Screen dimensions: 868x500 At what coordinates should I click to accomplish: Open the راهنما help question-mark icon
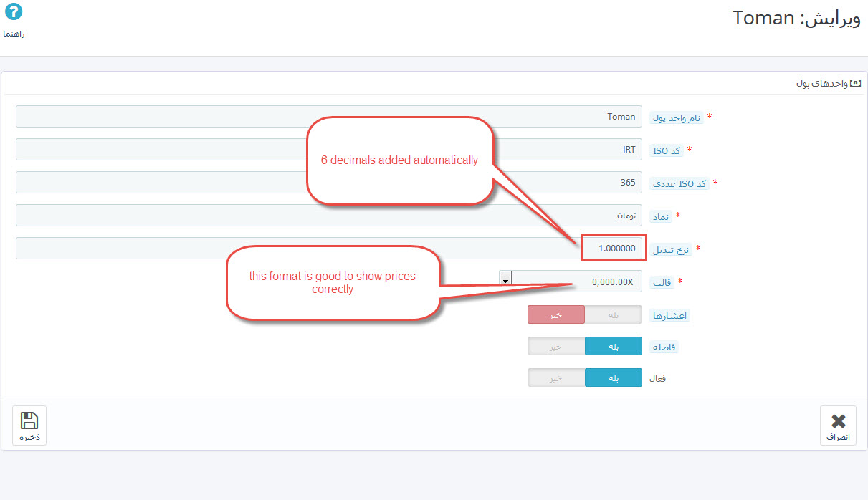click(x=14, y=11)
